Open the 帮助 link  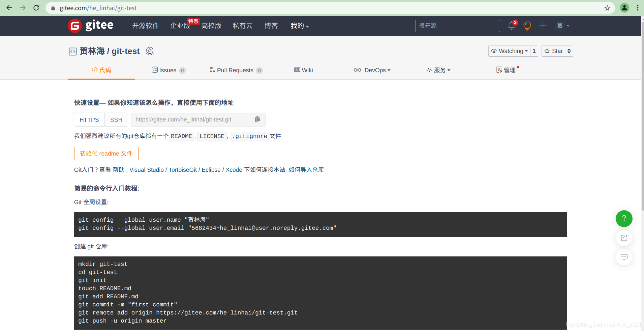119,170
